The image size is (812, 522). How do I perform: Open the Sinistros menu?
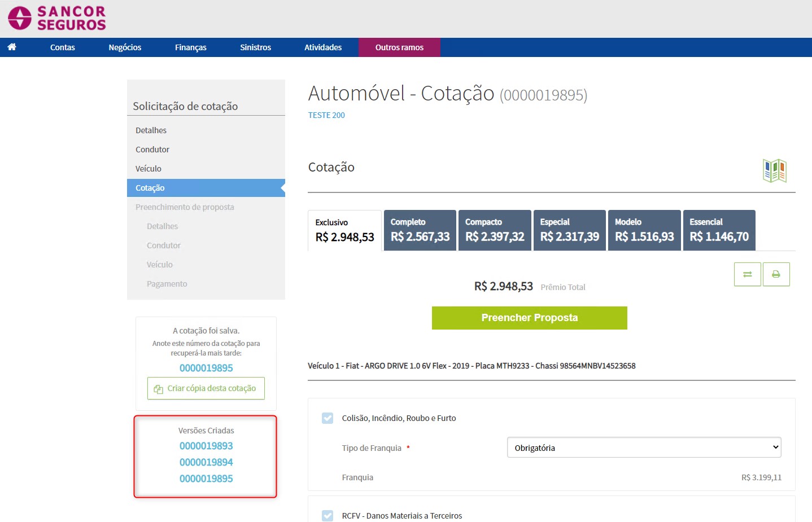(x=255, y=47)
